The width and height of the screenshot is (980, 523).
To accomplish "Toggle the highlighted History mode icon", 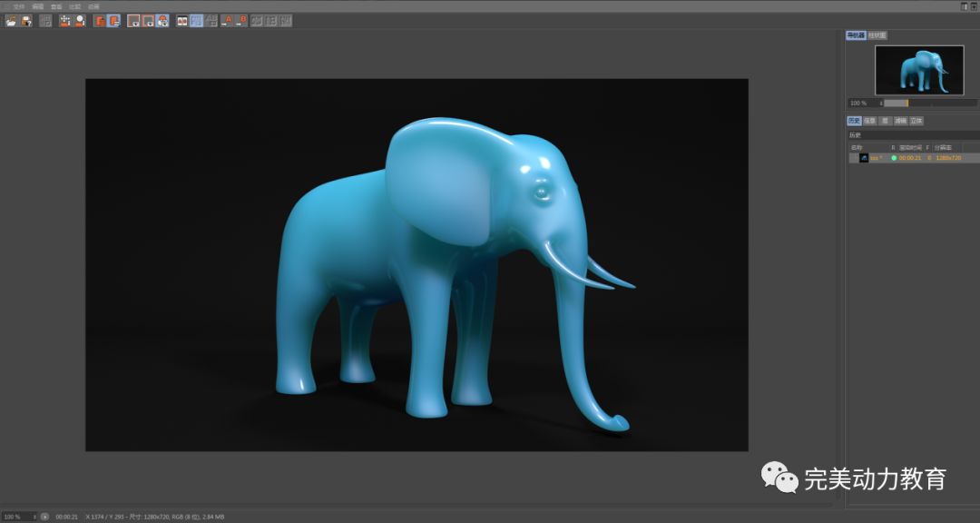I will (113, 20).
